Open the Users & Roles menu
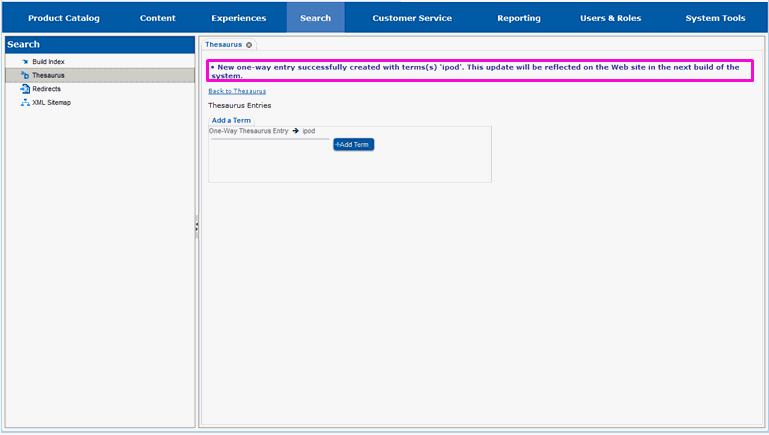769x435 pixels. click(611, 18)
